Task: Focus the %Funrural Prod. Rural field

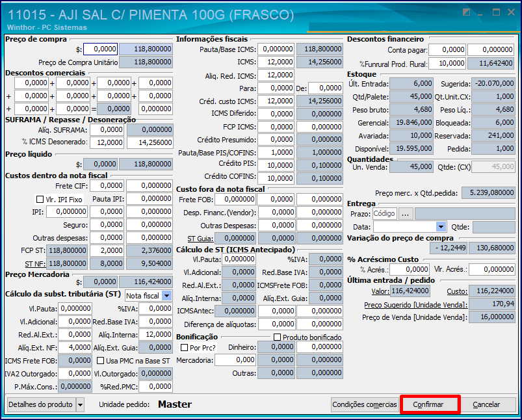Action: (447, 63)
